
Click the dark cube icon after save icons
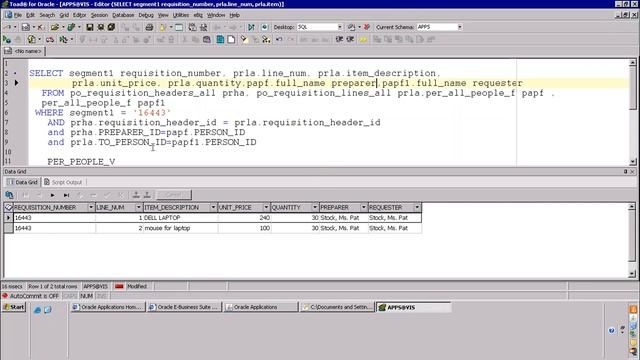111,27
